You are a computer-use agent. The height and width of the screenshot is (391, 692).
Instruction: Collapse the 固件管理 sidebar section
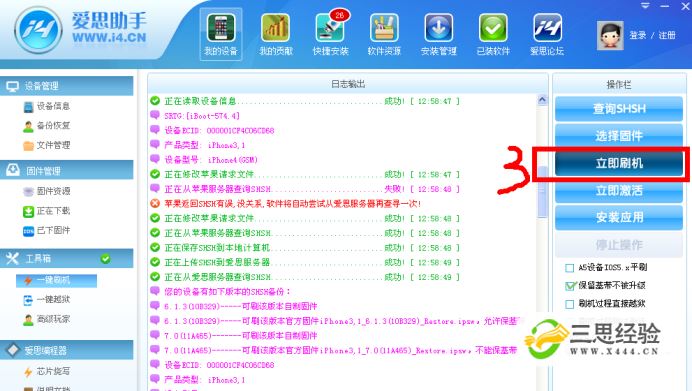point(67,170)
